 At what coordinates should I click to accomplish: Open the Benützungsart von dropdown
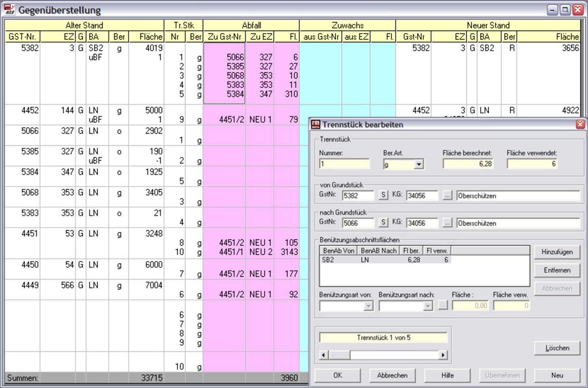368,306
